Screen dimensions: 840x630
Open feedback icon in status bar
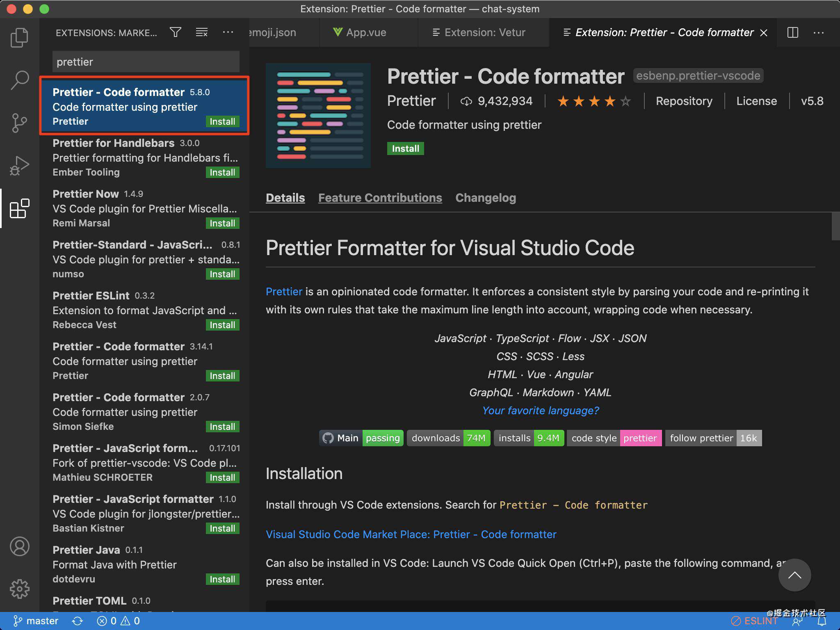797,621
